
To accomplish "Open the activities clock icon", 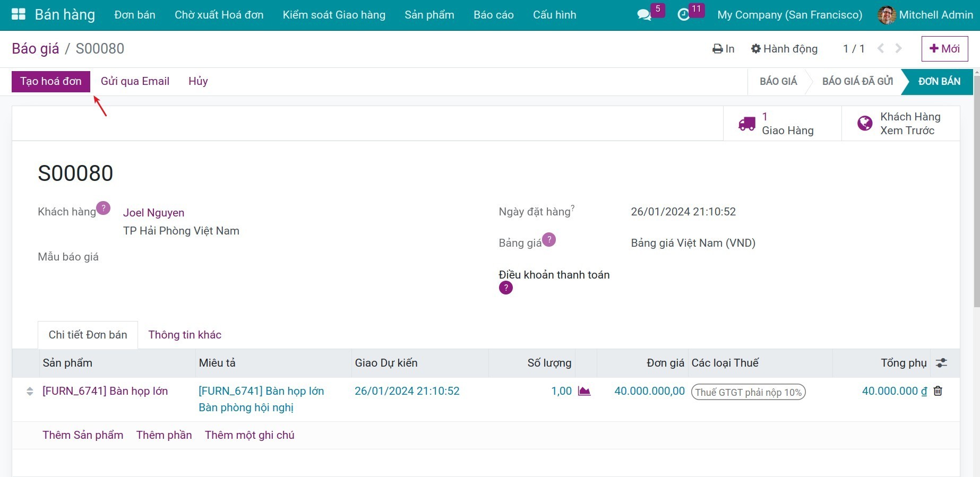I will coord(684,15).
